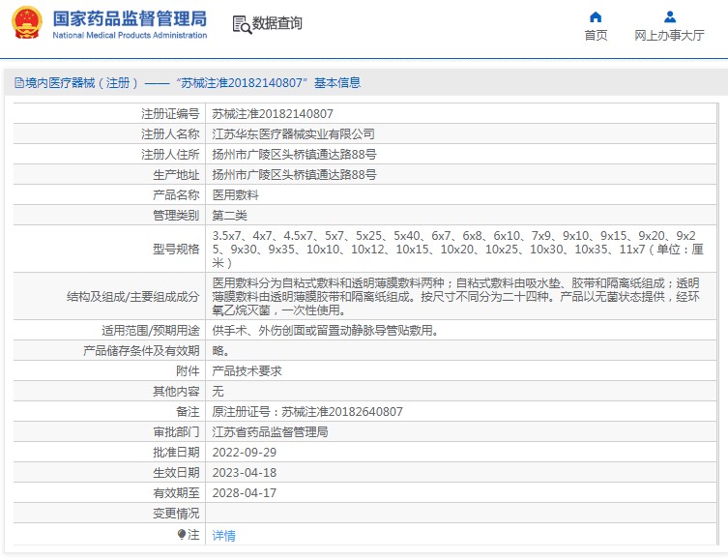Screen dimensions: 728x560
Task: Click registrant name 江苏华东医疗器械实业有限公司
Action: pyautogui.click(x=293, y=134)
